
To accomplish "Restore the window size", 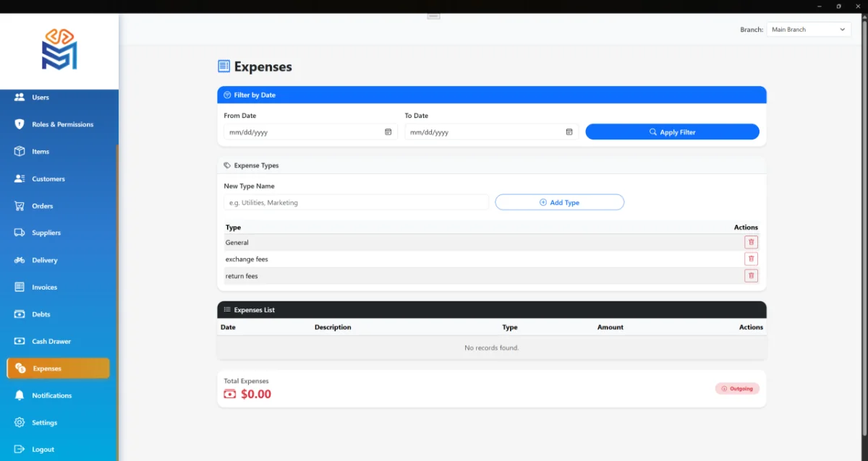I will 838,6.
